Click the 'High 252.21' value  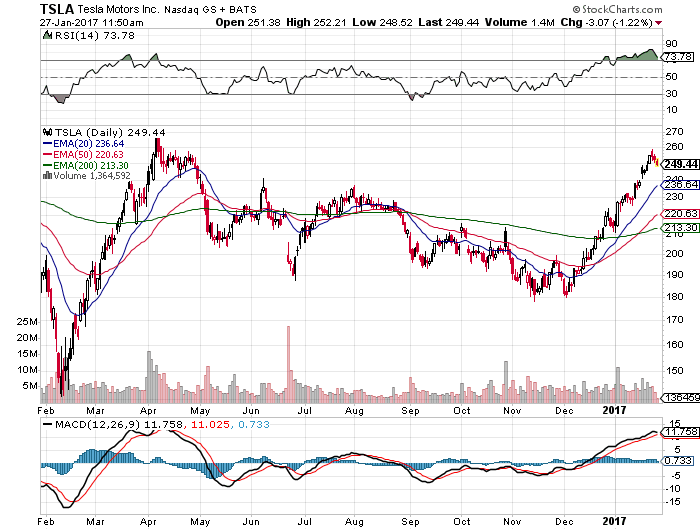pos(316,22)
